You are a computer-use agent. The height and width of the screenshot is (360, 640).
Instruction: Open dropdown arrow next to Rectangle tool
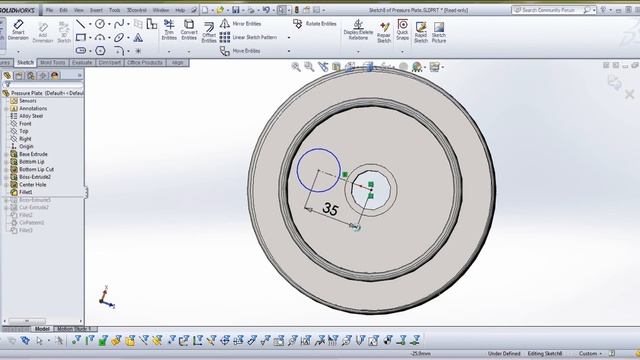[90, 38]
